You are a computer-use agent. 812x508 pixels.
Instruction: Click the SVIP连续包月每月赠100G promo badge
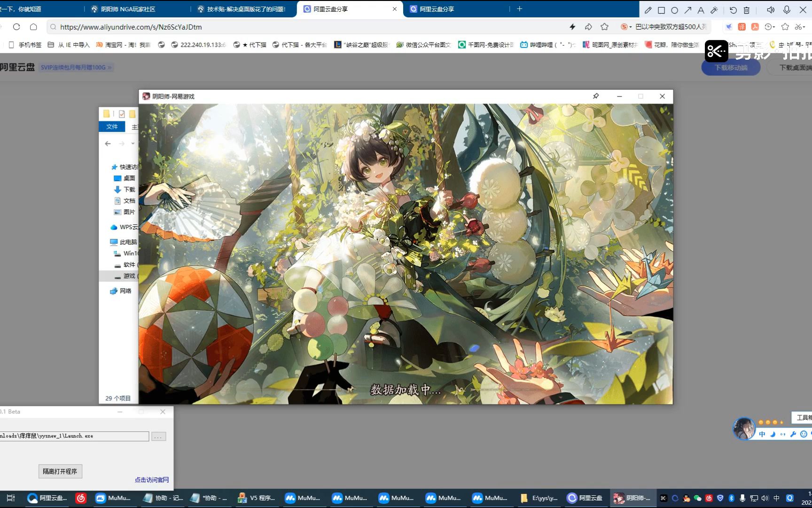[76, 67]
